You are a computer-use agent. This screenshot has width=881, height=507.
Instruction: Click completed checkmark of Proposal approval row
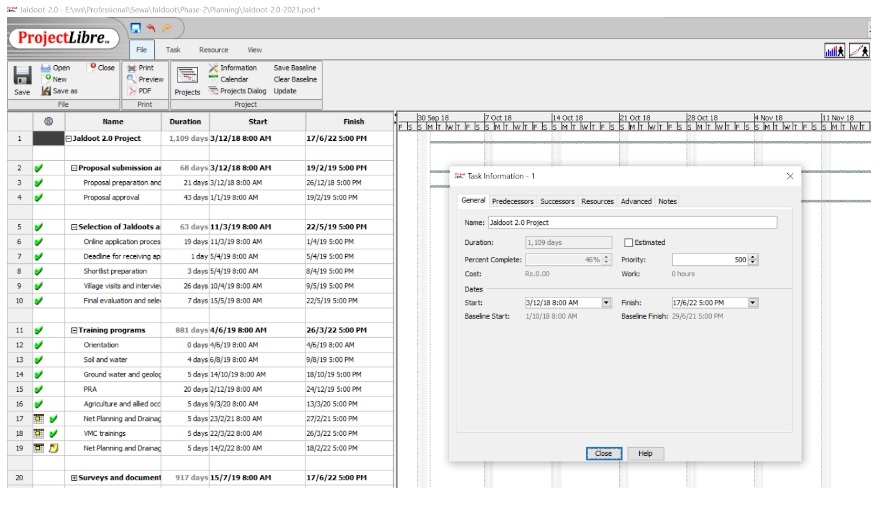[38, 198]
